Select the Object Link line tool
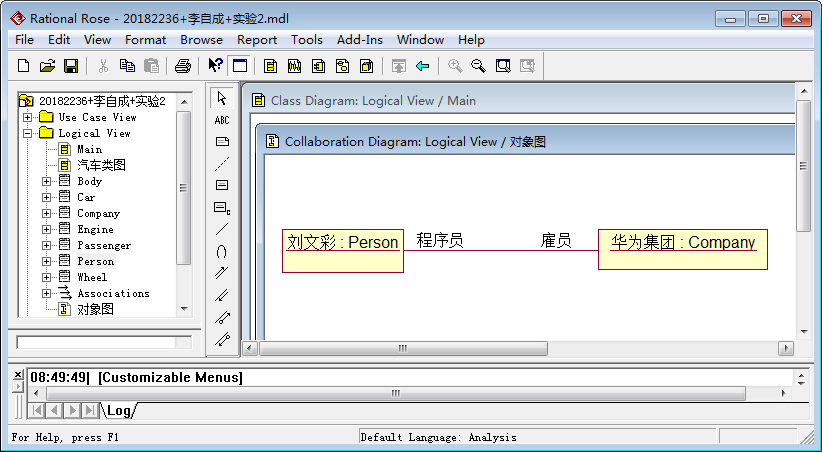Image resolution: width=822 pixels, height=452 pixels. [222, 229]
